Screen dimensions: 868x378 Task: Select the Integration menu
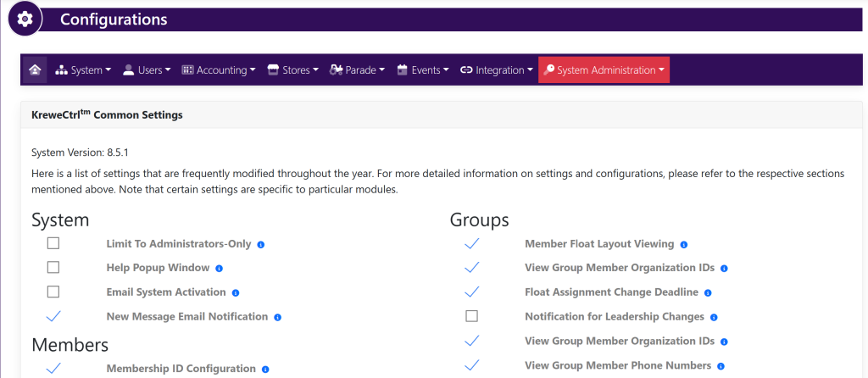497,70
